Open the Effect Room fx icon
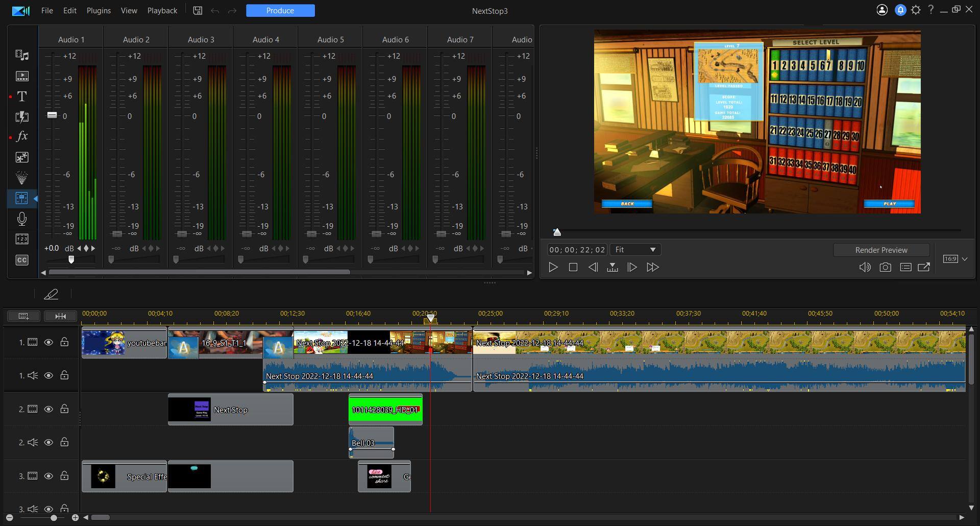This screenshot has width=980, height=526. point(22,136)
